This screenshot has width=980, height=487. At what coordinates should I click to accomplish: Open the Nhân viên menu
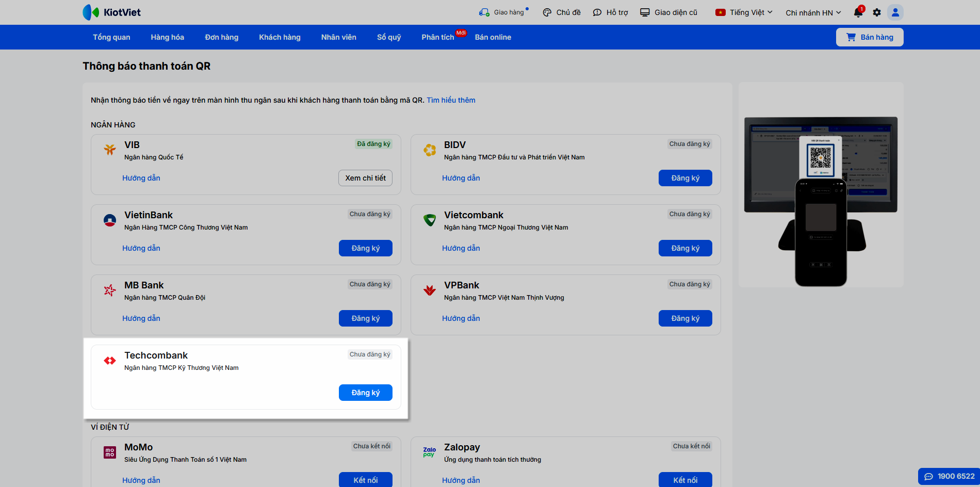(x=339, y=37)
